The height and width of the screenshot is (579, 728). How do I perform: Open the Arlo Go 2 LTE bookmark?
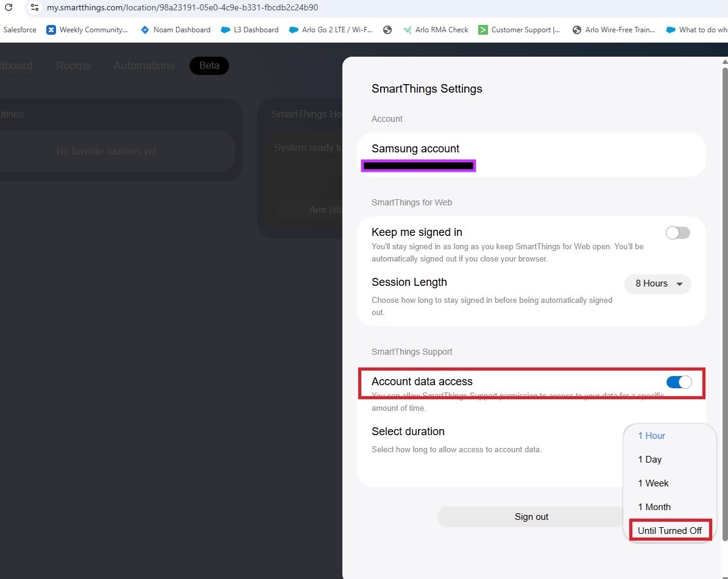pos(331,30)
